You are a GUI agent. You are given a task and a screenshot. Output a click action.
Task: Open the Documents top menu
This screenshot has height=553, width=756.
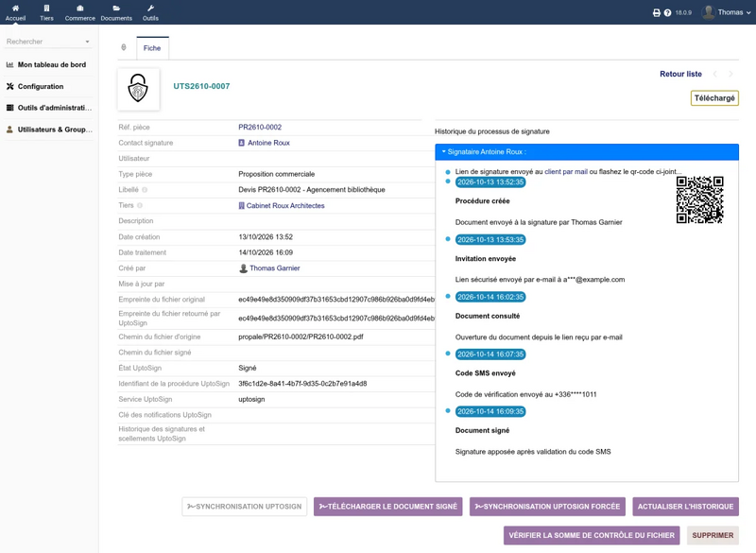coord(116,12)
